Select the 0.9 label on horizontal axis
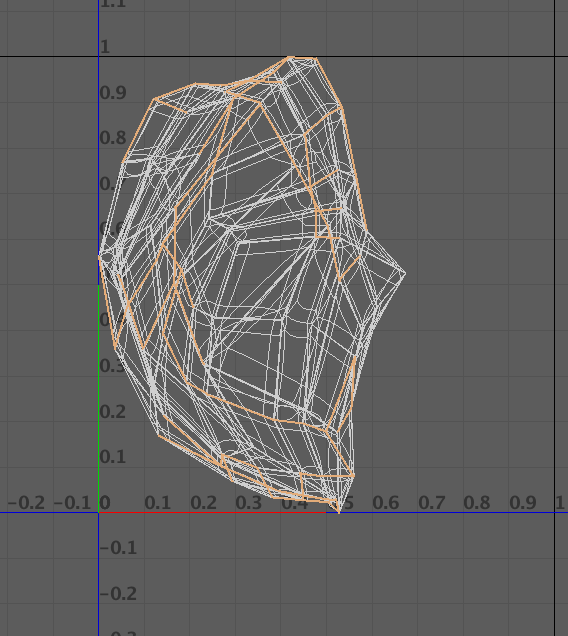 click(523, 503)
